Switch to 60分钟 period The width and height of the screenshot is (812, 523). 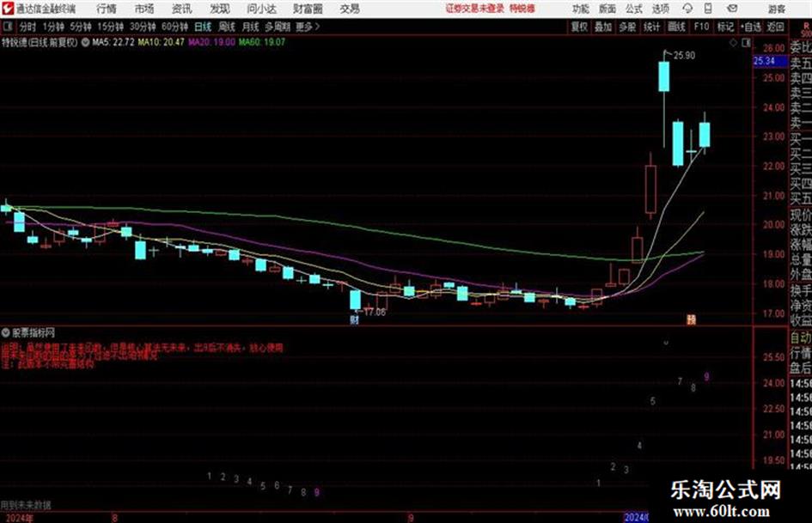175,27
